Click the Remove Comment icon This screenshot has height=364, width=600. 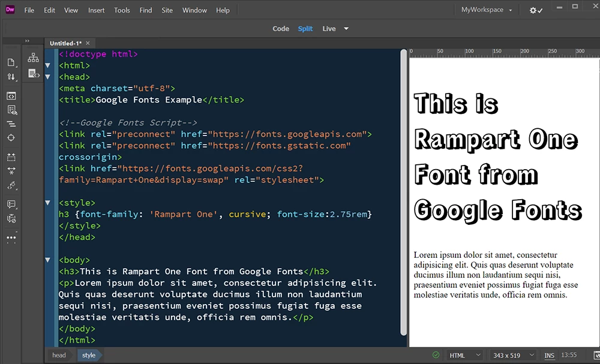click(11, 219)
